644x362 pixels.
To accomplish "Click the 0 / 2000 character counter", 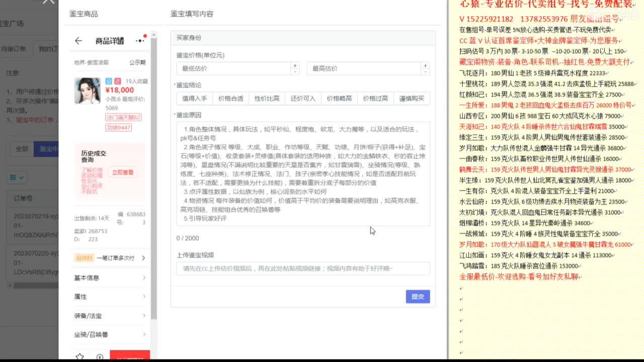I will pos(188,238).
